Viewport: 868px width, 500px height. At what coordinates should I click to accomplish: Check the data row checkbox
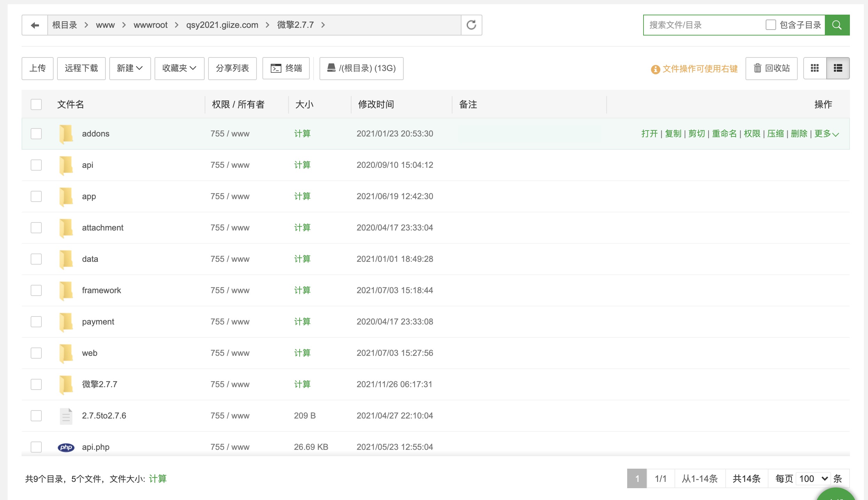(x=36, y=259)
